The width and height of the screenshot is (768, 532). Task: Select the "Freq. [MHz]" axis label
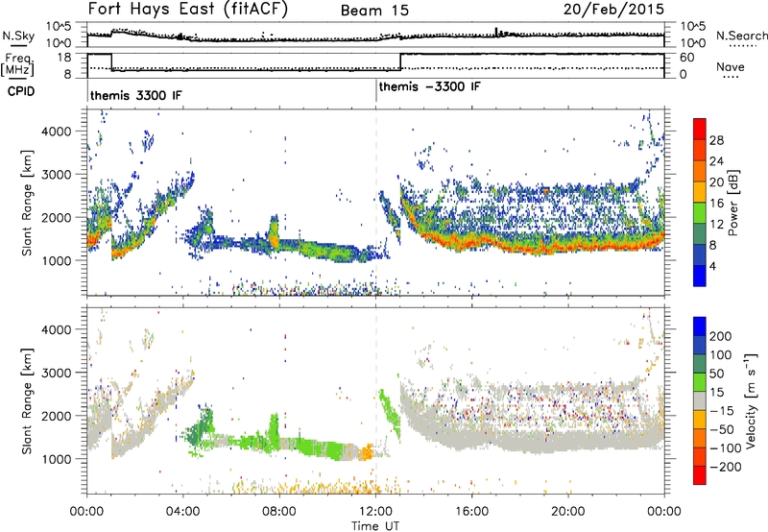click(x=17, y=64)
